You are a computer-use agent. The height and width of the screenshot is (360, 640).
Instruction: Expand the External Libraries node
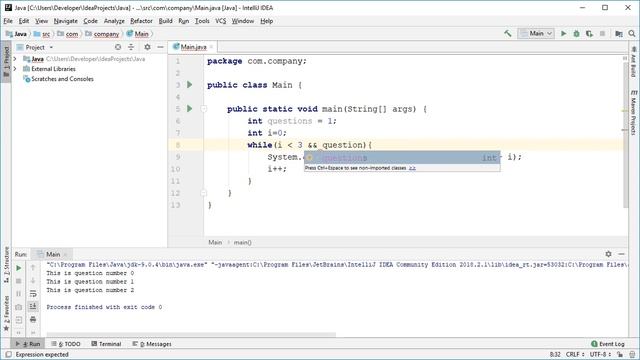15,69
